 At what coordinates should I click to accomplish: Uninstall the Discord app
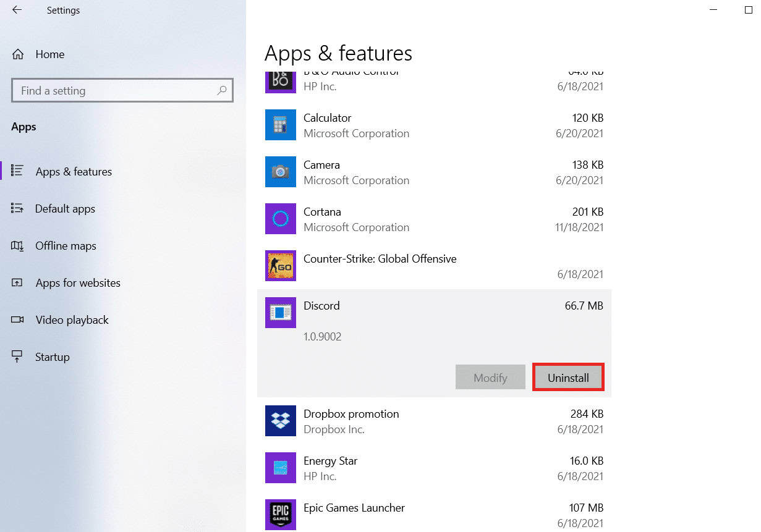[x=568, y=377]
